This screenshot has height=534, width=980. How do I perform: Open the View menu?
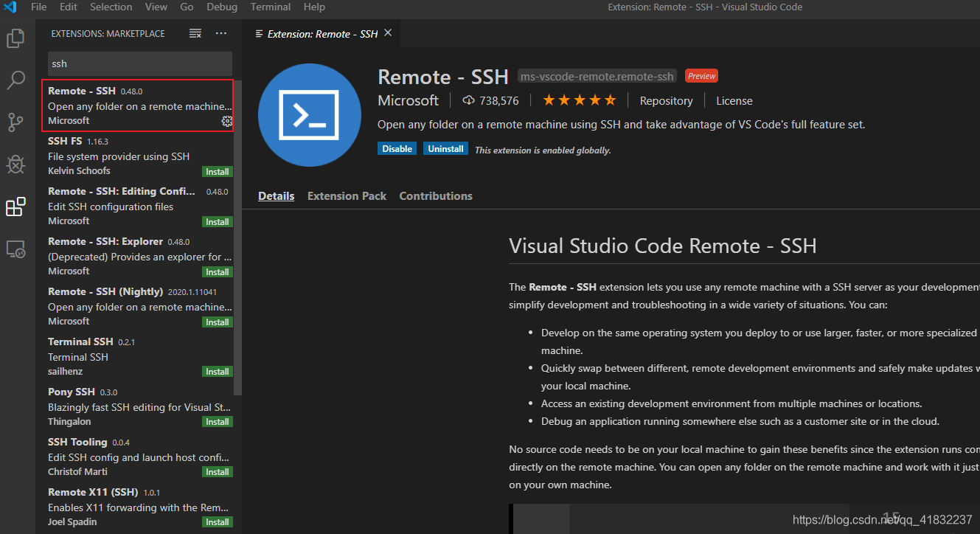pyautogui.click(x=156, y=7)
